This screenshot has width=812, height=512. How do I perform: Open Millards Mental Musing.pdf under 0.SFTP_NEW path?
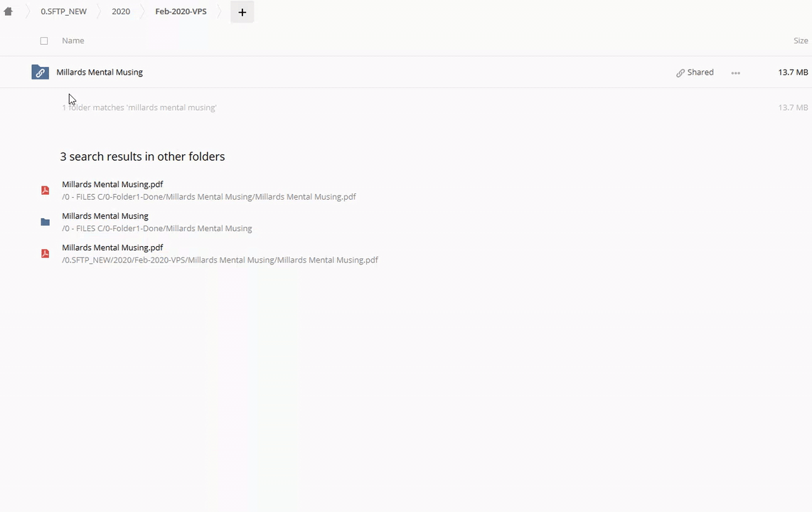(x=112, y=247)
